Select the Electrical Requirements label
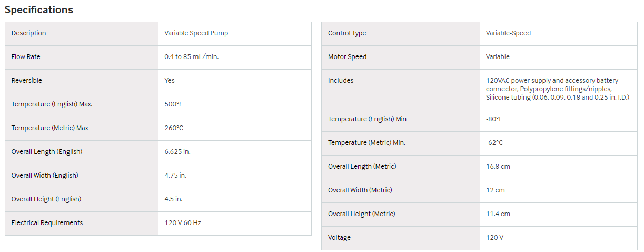The image size is (644, 252). (x=47, y=223)
